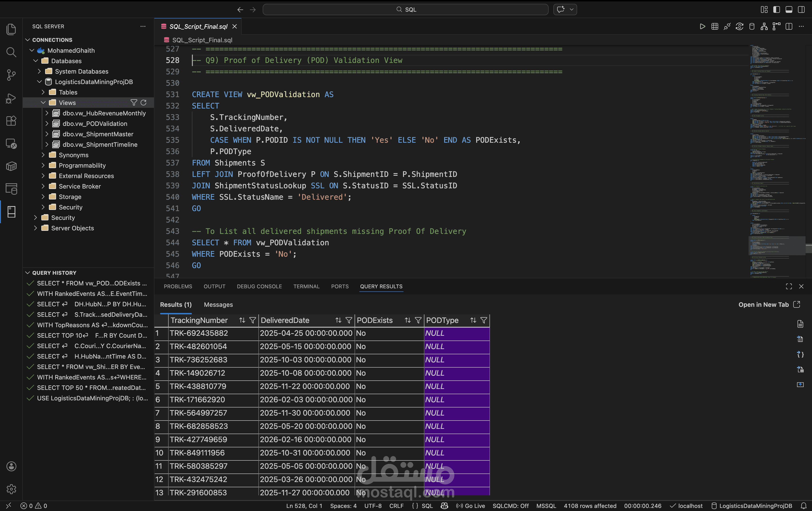Switch results to text view icon

[800, 324]
